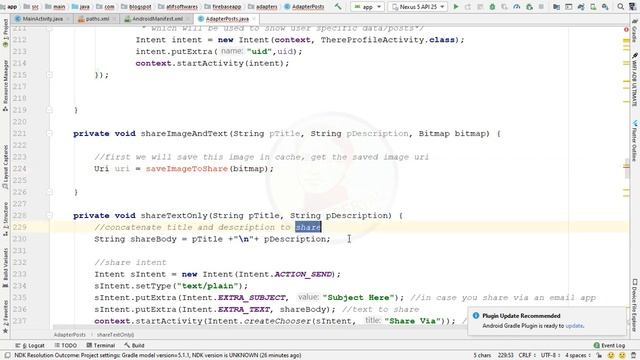Image resolution: width=640 pixels, height=360 pixels.
Task: Click the update link in plugin notification
Action: pos(574,326)
